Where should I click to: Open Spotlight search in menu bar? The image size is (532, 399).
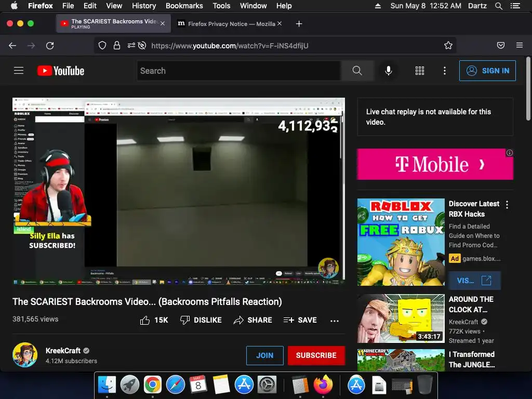498,6
